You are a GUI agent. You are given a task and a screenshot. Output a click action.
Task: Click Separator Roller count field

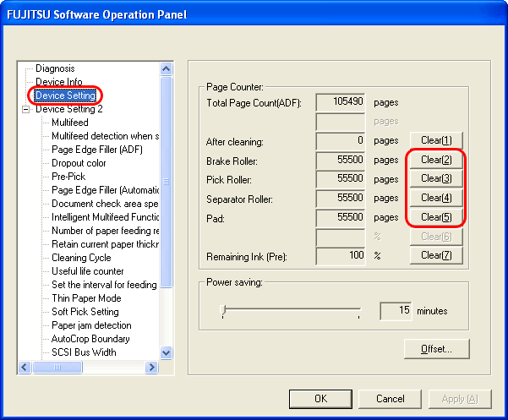pos(340,199)
